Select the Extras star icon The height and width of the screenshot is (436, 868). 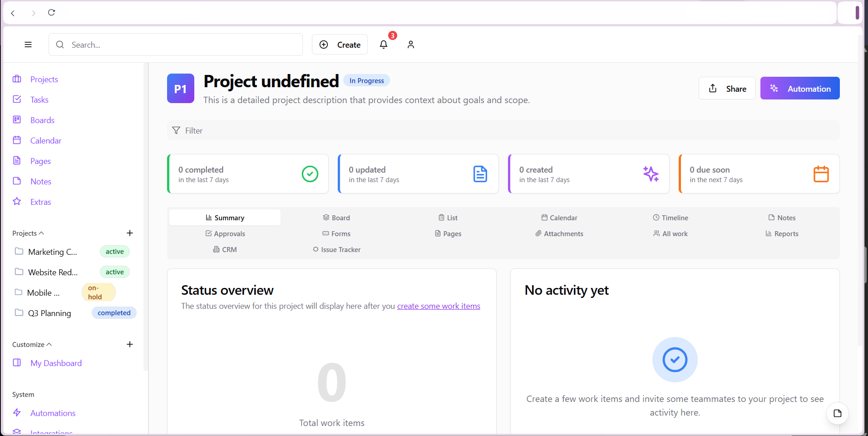tap(17, 202)
